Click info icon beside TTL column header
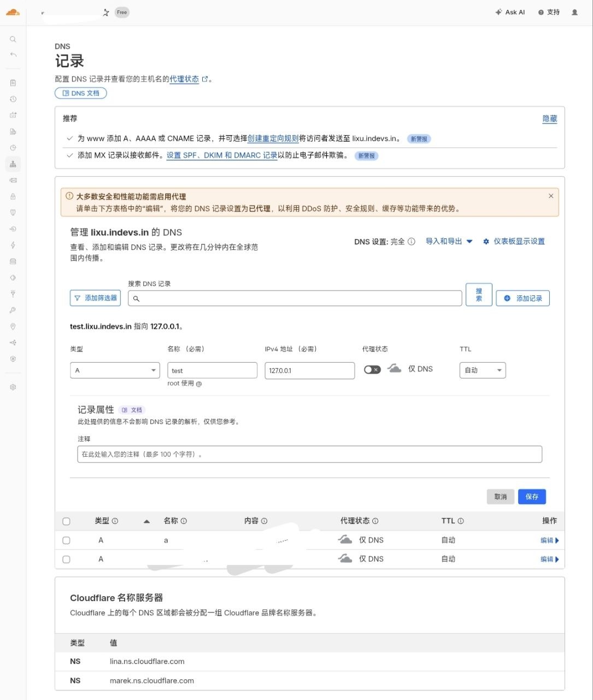 click(x=461, y=521)
